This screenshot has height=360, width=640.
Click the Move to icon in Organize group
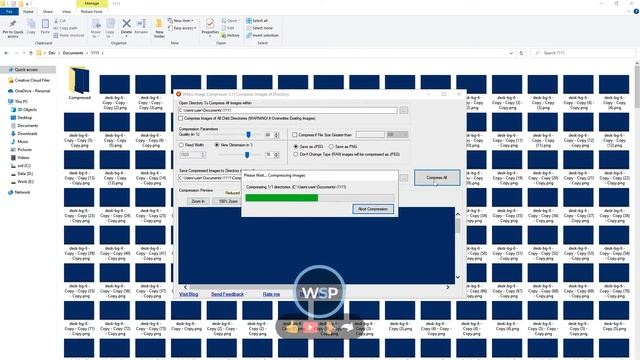[96, 28]
